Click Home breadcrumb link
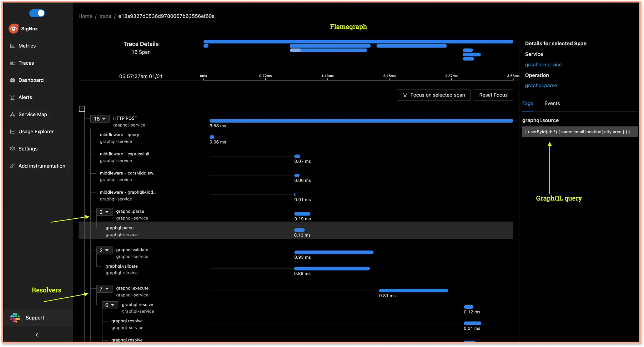644x347 pixels. pyautogui.click(x=85, y=16)
